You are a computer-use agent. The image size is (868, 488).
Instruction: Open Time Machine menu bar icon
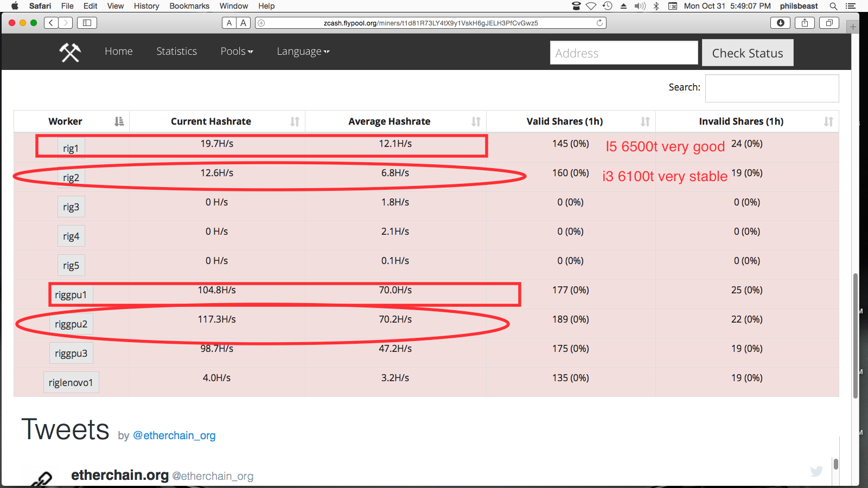click(x=608, y=6)
